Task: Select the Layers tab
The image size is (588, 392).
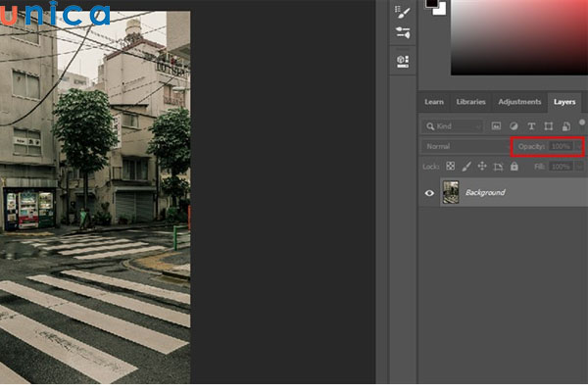Action: (x=564, y=102)
